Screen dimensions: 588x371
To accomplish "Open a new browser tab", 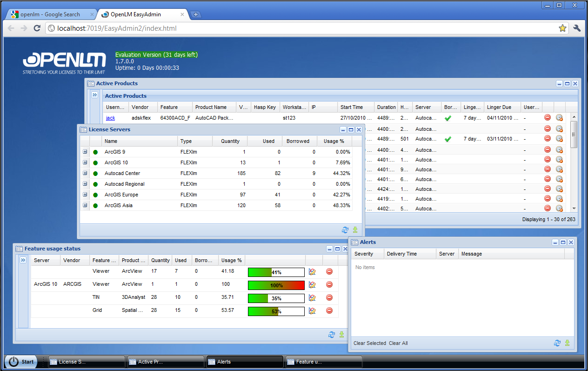I will tap(196, 14).
